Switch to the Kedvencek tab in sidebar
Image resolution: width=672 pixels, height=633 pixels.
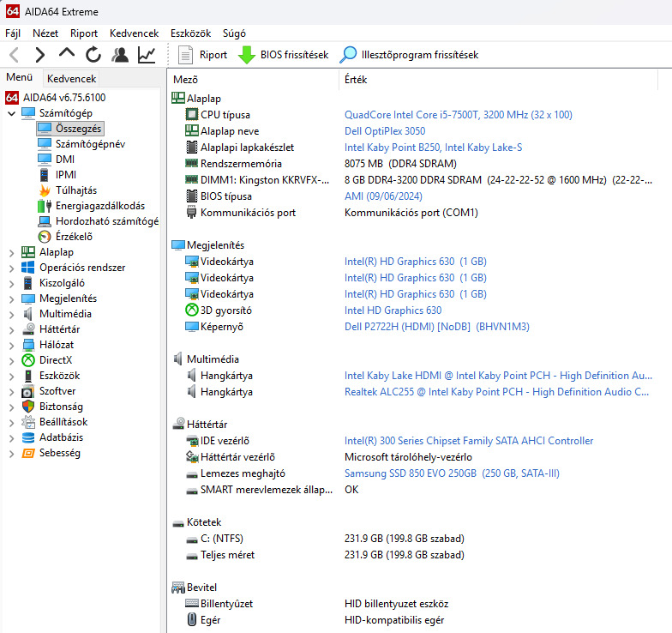point(72,79)
